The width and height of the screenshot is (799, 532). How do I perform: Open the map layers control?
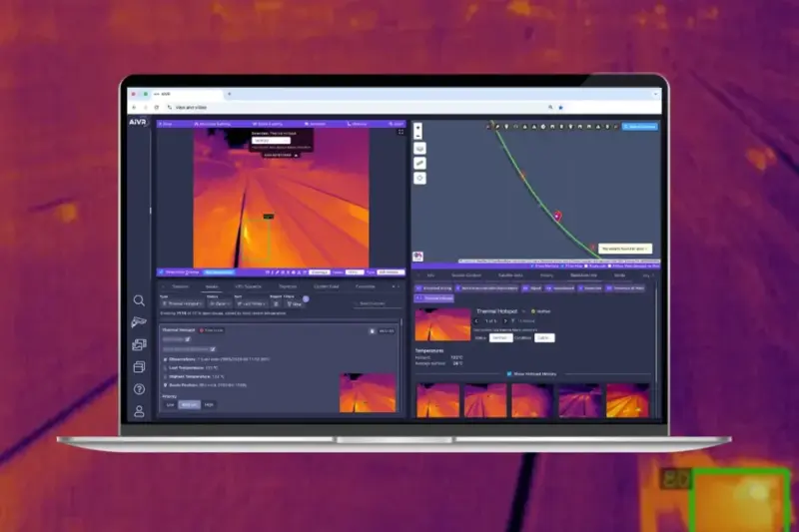pos(419,149)
